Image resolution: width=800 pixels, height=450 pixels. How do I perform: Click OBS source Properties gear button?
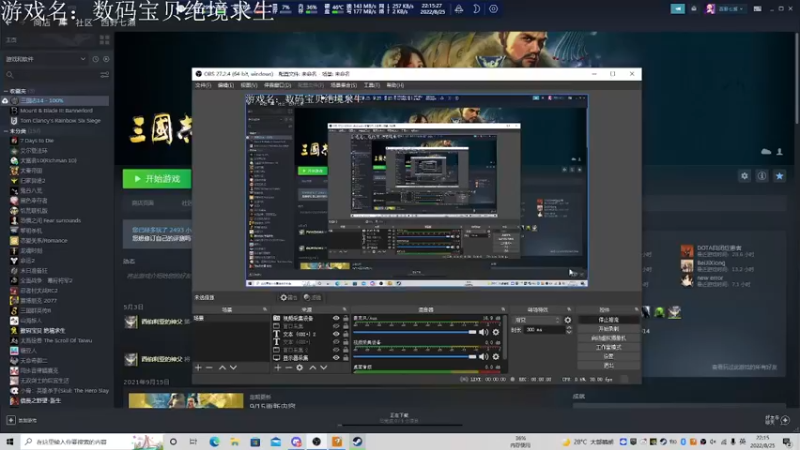(288, 297)
